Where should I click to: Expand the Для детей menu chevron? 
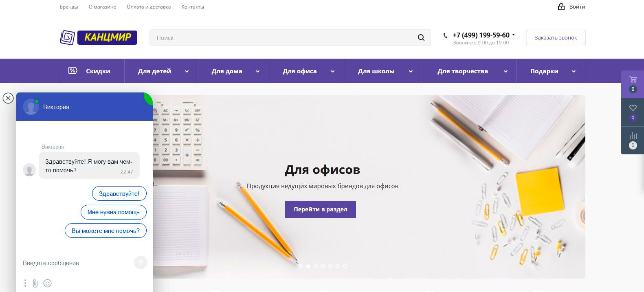pos(187,71)
